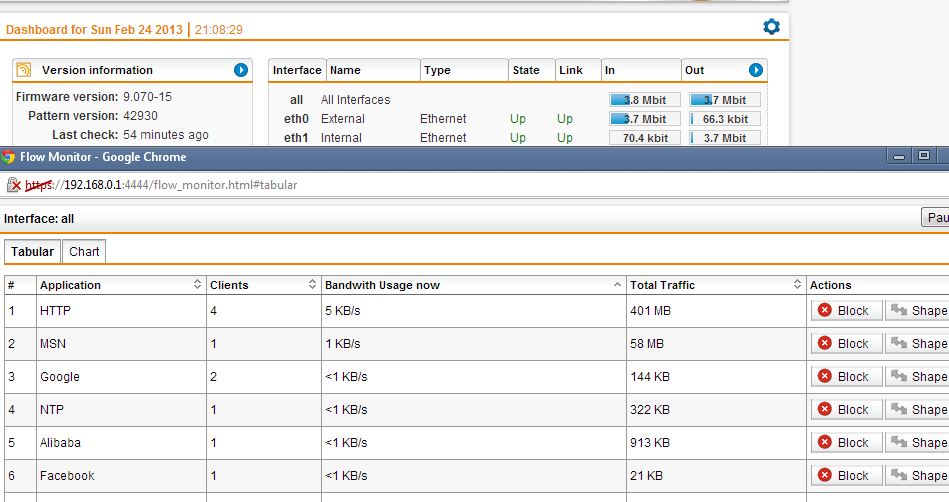Click the MSN total traffic 58 MB cell
This screenshot has height=502, width=949.
[716, 343]
